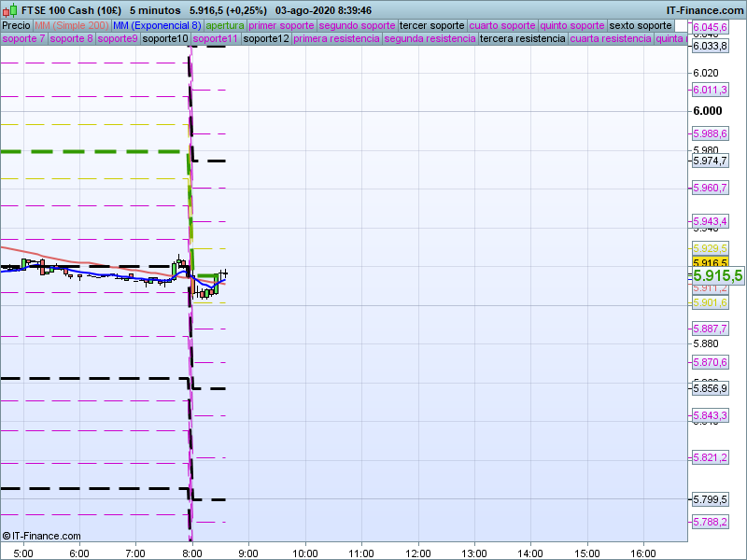747x560 pixels.
Task: Click the 5 minutos timeframe text
Action: (155, 9)
